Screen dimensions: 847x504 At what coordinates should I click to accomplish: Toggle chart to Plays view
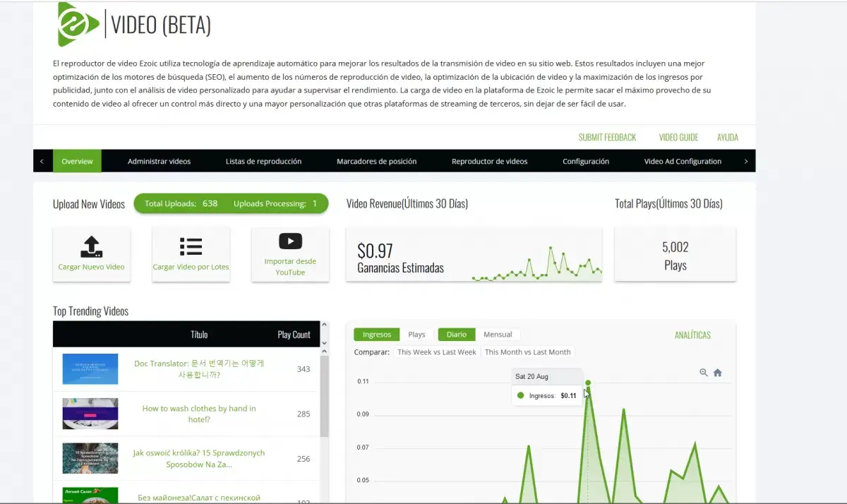(416, 335)
